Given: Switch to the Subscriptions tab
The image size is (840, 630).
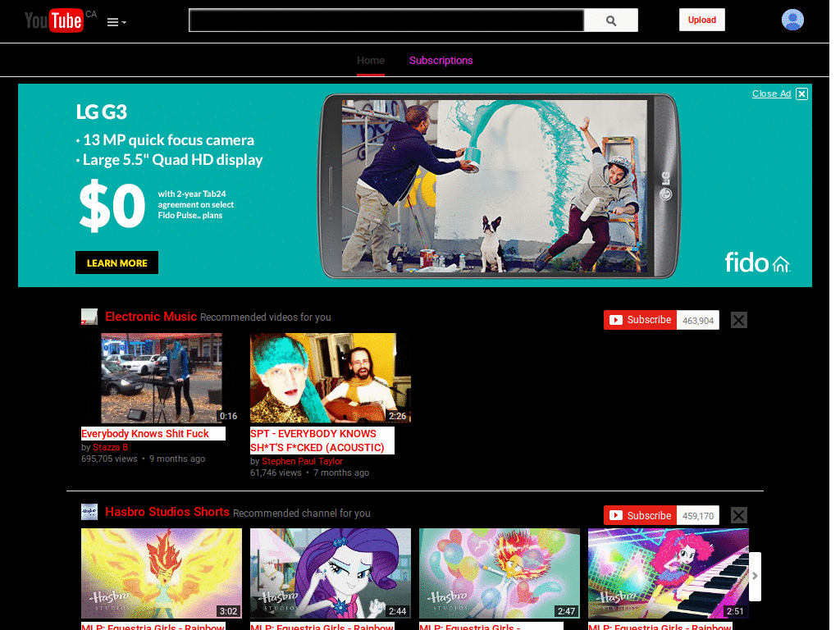Looking at the screenshot, I should [441, 61].
